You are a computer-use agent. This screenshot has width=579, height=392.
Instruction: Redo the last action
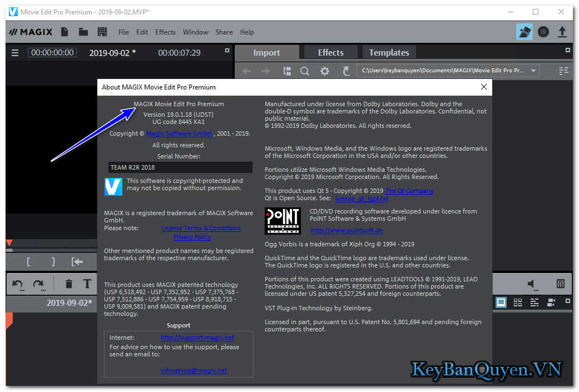coord(38,284)
